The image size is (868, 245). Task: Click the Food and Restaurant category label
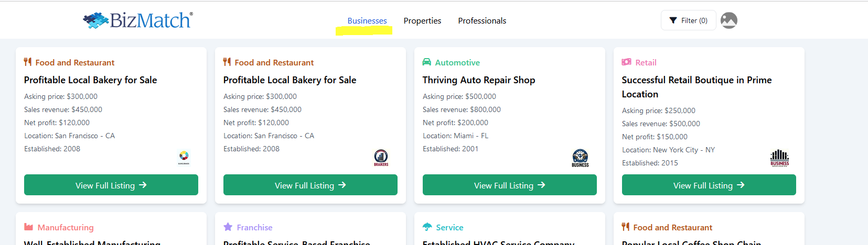pos(74,63)
